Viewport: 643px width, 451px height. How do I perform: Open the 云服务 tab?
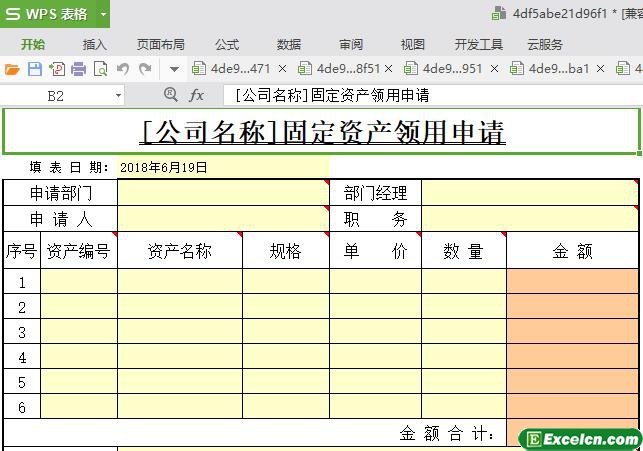(545, 44)
